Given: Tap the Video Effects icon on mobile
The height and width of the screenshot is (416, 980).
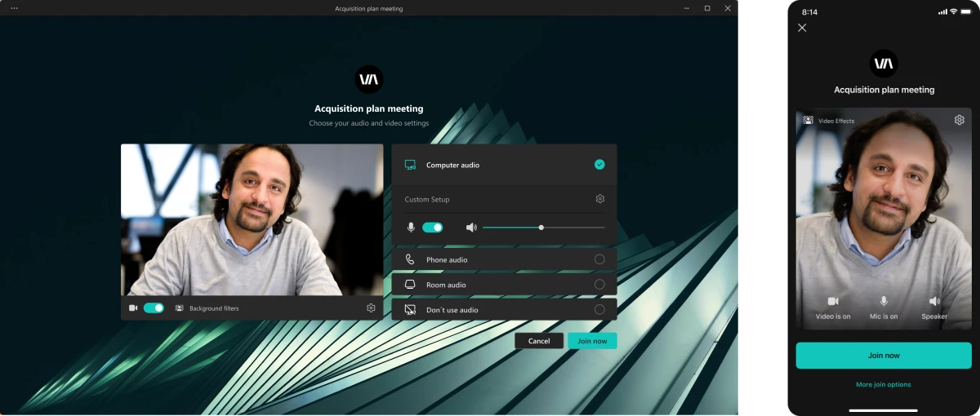Looking at the screenshot, I should 808,121.
